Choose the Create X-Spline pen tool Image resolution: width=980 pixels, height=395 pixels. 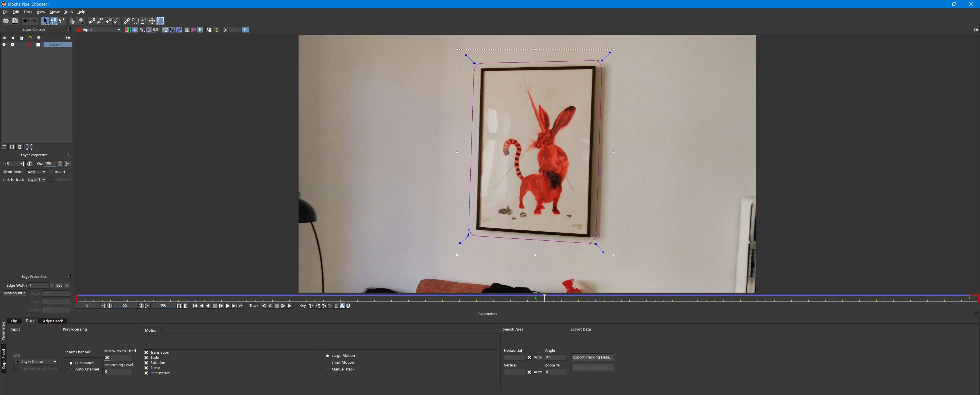pos(92,21)
